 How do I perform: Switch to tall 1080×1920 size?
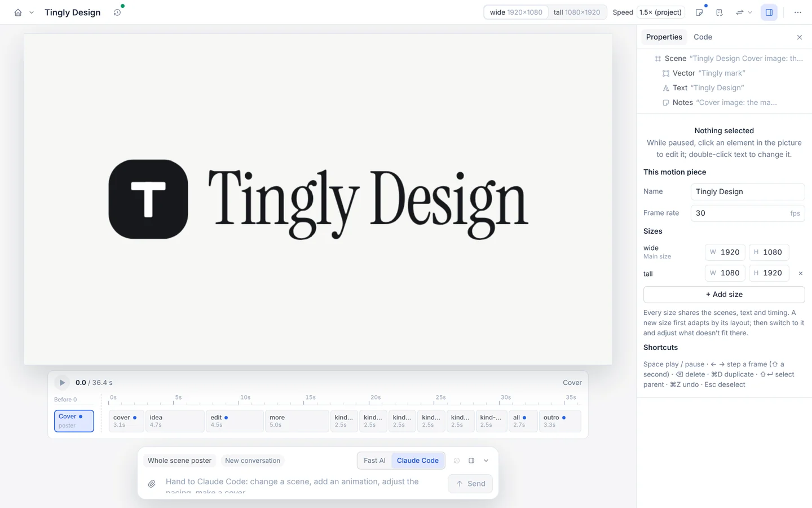[x=577, y=12]
